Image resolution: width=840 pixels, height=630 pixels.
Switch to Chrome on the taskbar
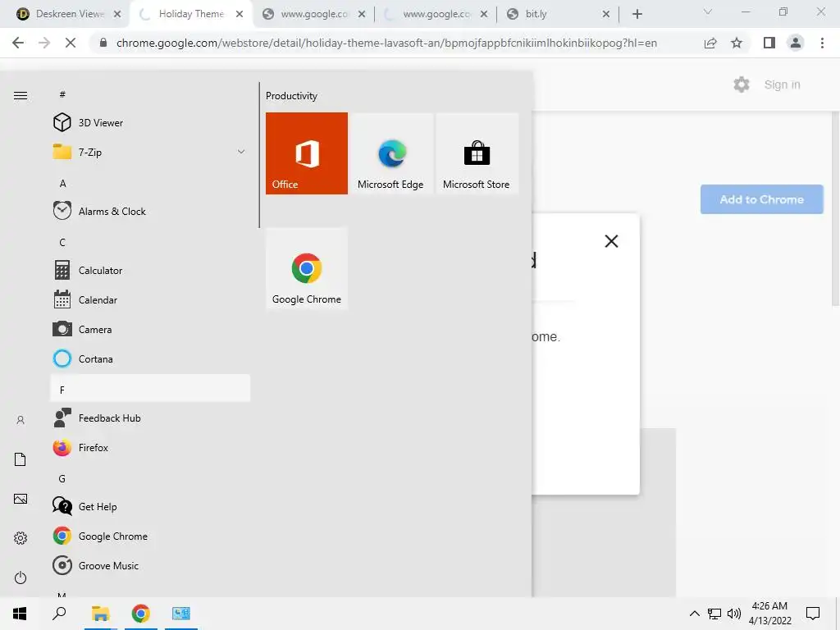(140, 614)
